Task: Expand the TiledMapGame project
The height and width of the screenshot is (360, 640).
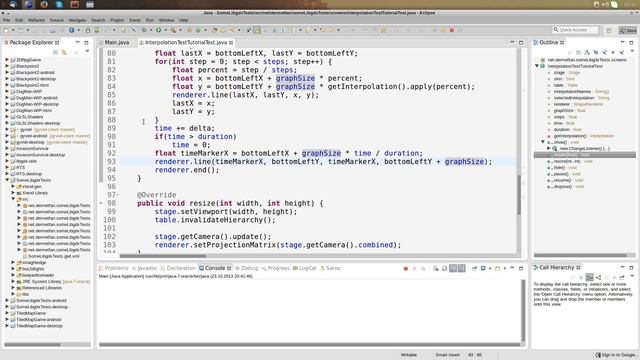Action: (7, 313)
